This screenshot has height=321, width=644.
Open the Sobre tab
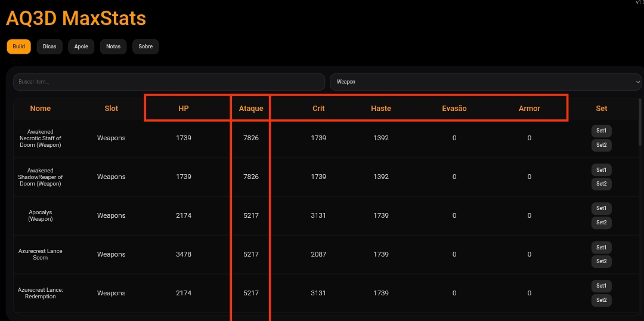[x=145, y=47]
